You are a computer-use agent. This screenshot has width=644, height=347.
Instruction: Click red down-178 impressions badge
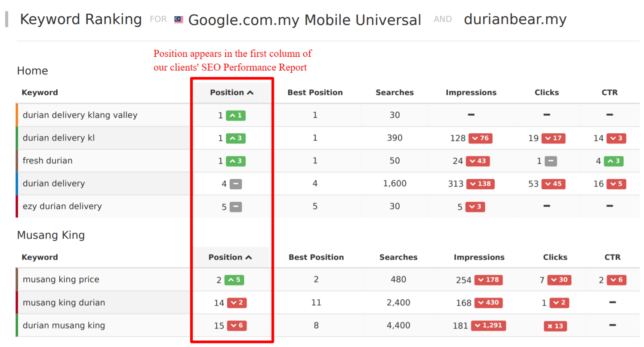point(488,280)
